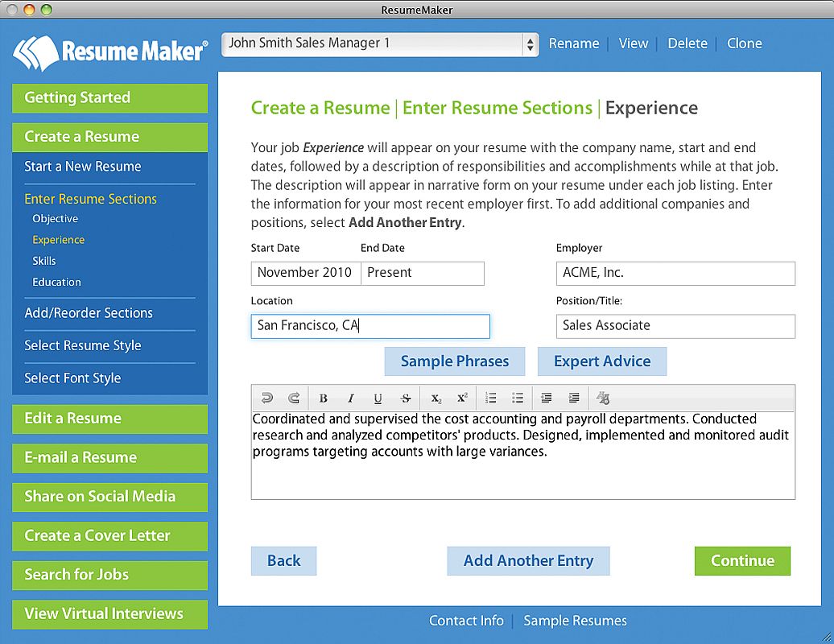Increase indent in the editor
834x644 pixels.
pyautogui.click(x=574, y=398)
